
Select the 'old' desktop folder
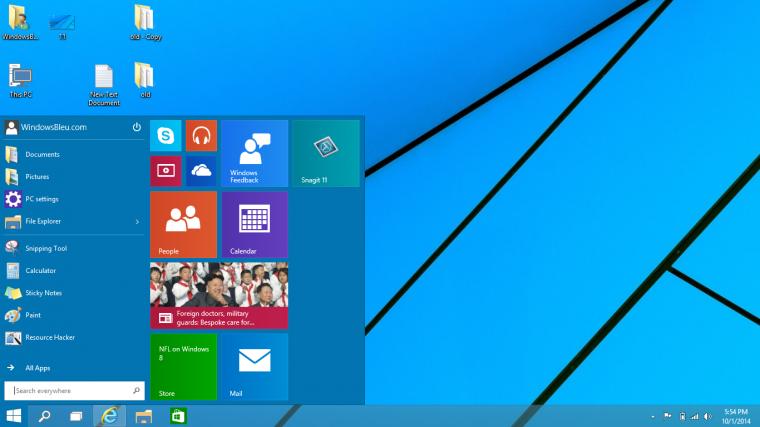(x=144, y=80)
